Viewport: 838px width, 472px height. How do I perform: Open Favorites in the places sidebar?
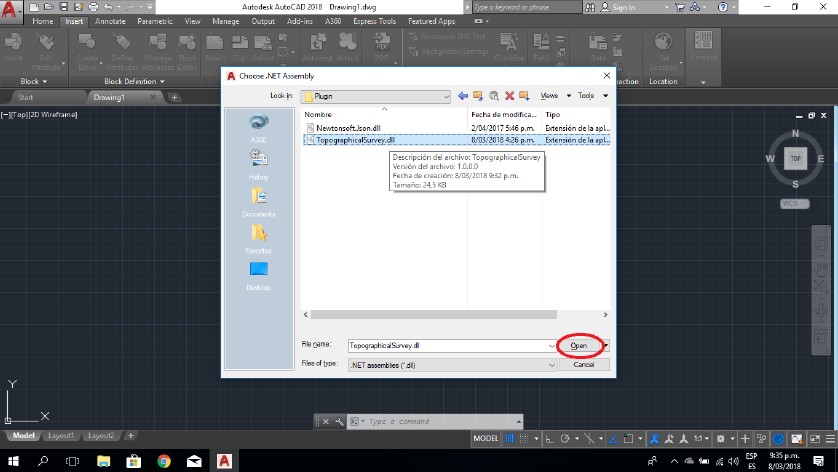pyautogui.click(x=259, y=239)
